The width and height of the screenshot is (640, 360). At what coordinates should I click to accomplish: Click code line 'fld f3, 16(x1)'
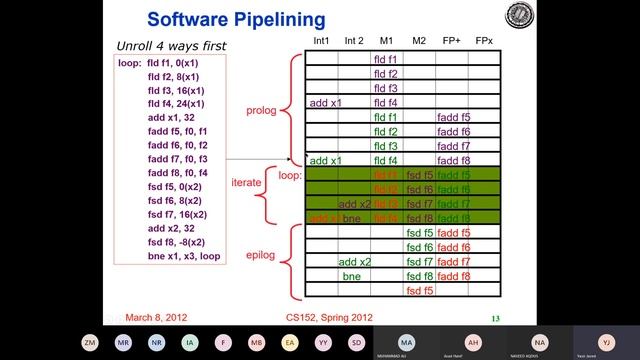coord(176,91)
